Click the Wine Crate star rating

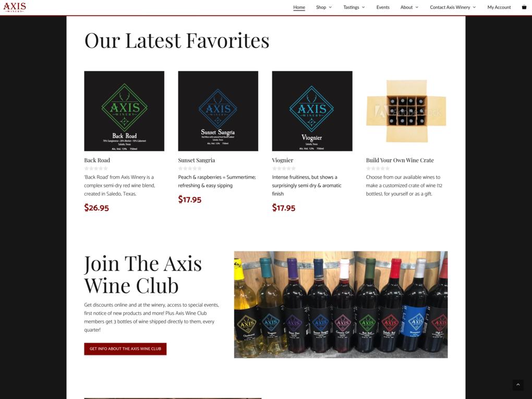[378, 168]
